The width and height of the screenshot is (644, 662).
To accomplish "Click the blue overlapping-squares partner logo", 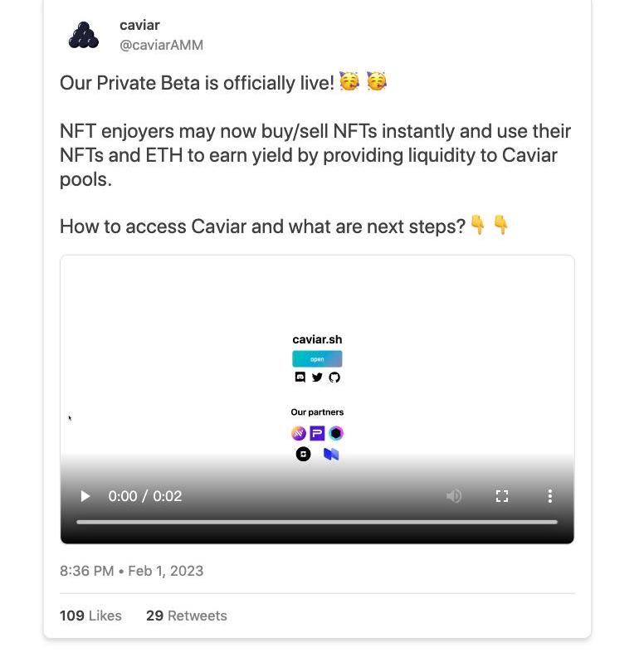I will coord(331,455).
